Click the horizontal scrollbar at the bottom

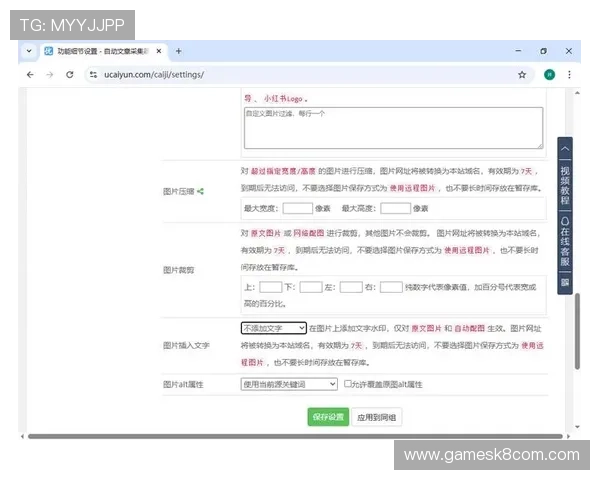[295, 436]
